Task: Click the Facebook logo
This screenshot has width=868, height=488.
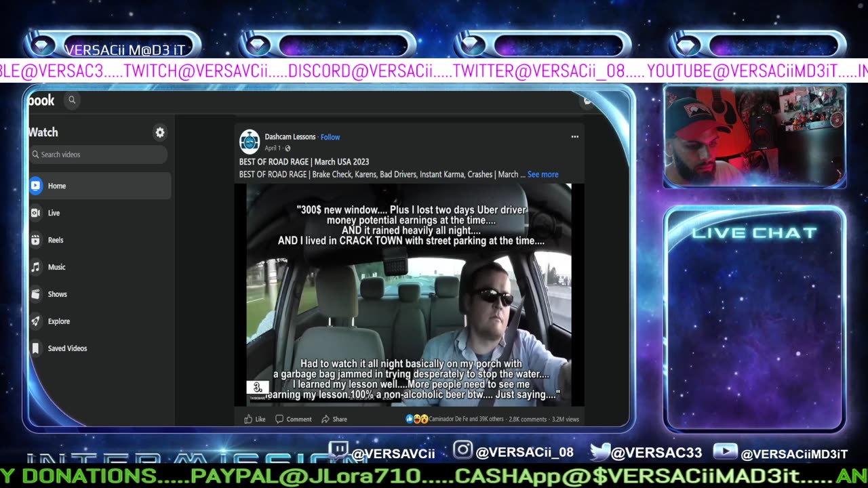Action: coord(41,100)
